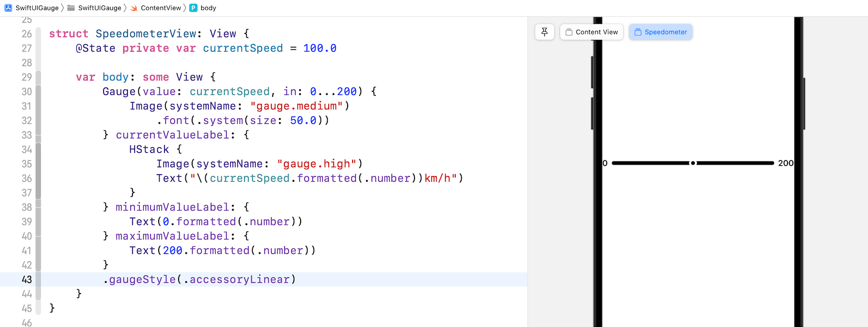The width and height of the screenshot is (868, 327).
Task: Click the maximumValueLabel parameter
Action: (x=172, y=236)
